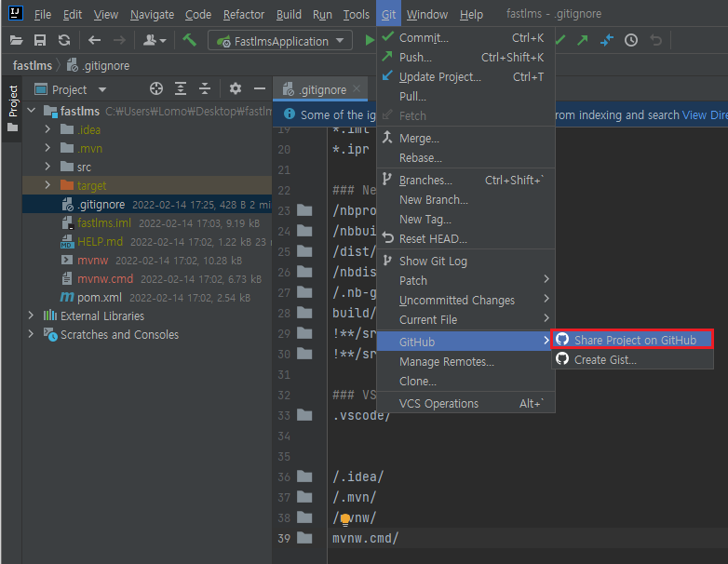This screenshot has height=564, width=728.
Task: Choose Merge... in Git menu
Action: pos(465,139)
